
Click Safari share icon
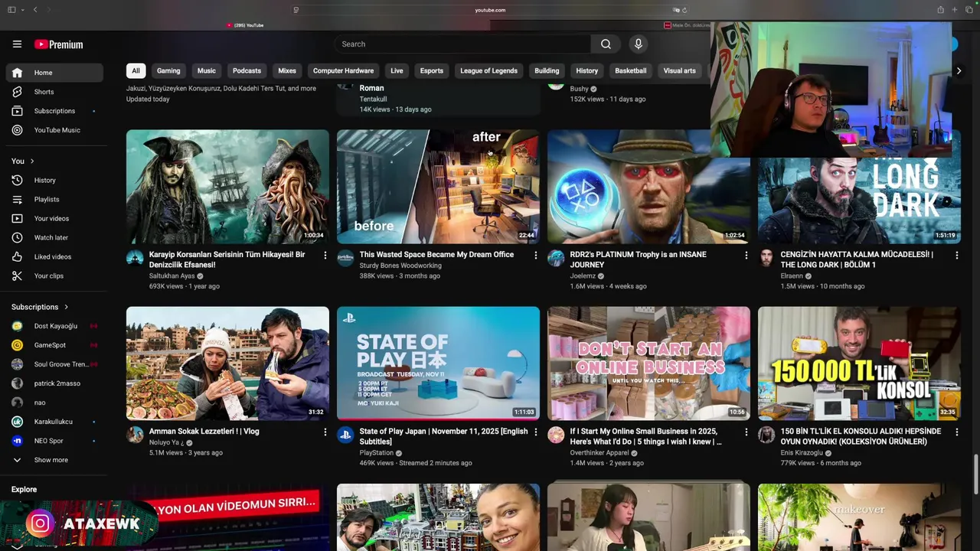[940, 10]
